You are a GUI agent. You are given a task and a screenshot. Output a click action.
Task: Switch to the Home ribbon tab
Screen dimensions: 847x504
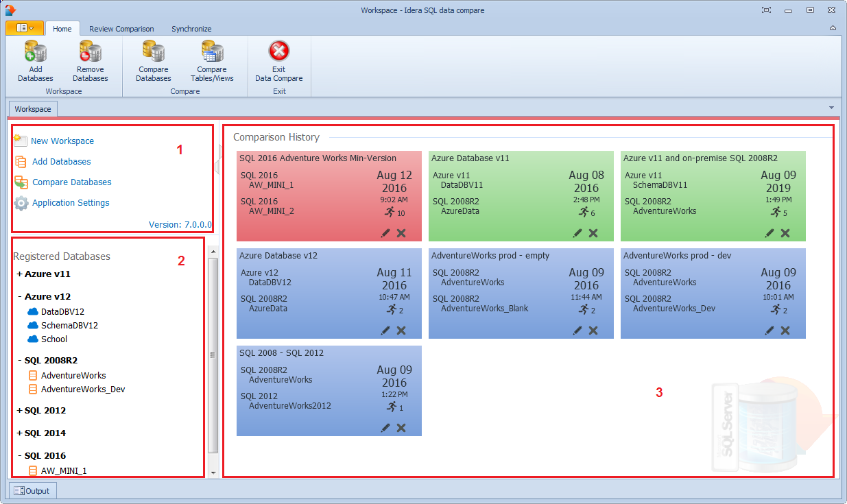point(62,29)
